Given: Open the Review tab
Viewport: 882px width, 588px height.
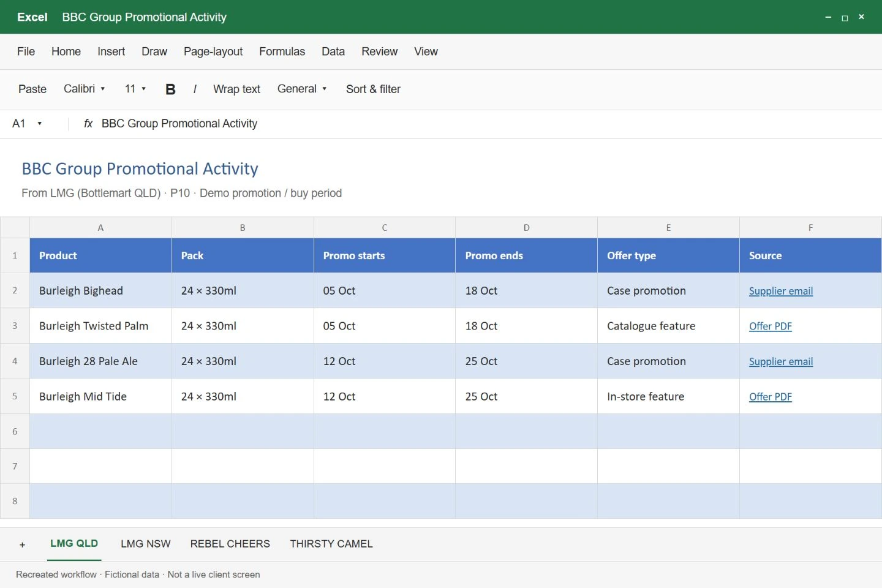Looking at the screenshot, I should [x=379, y=51].
